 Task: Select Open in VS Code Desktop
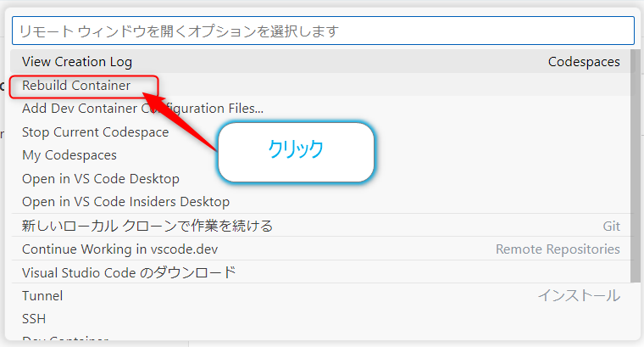(x=320, y=178)
